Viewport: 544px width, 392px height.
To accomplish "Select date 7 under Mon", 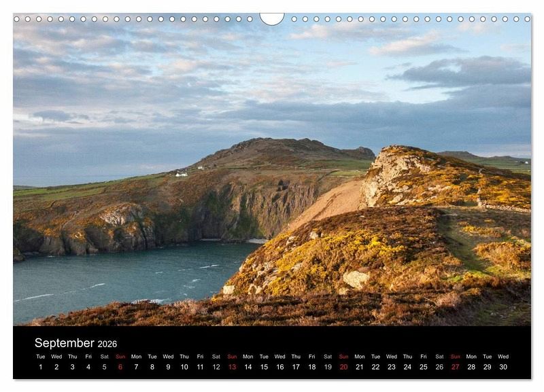I will click(x=137, y=367).
